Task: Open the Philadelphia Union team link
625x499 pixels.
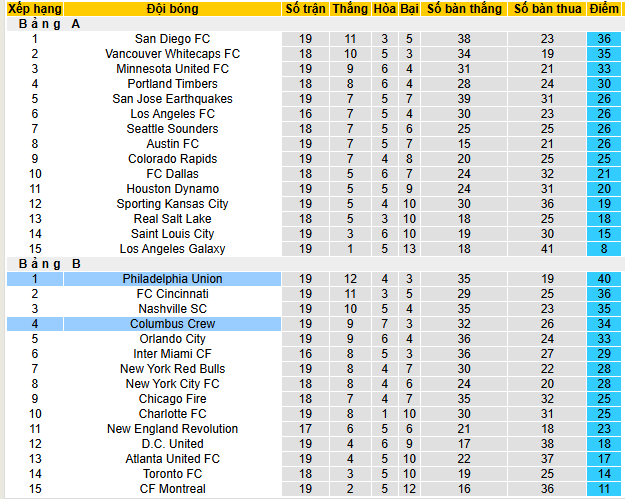Action: (172, 279)
